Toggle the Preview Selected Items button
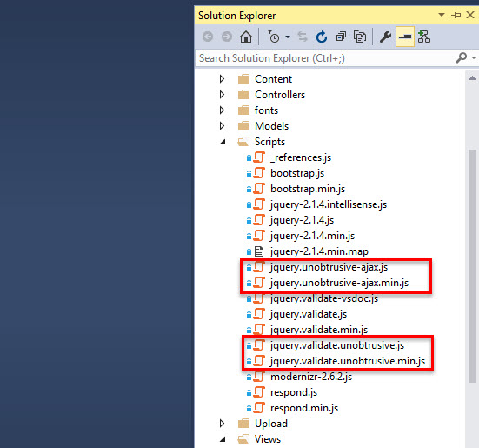Screen dimensions: 479x448 405,37
